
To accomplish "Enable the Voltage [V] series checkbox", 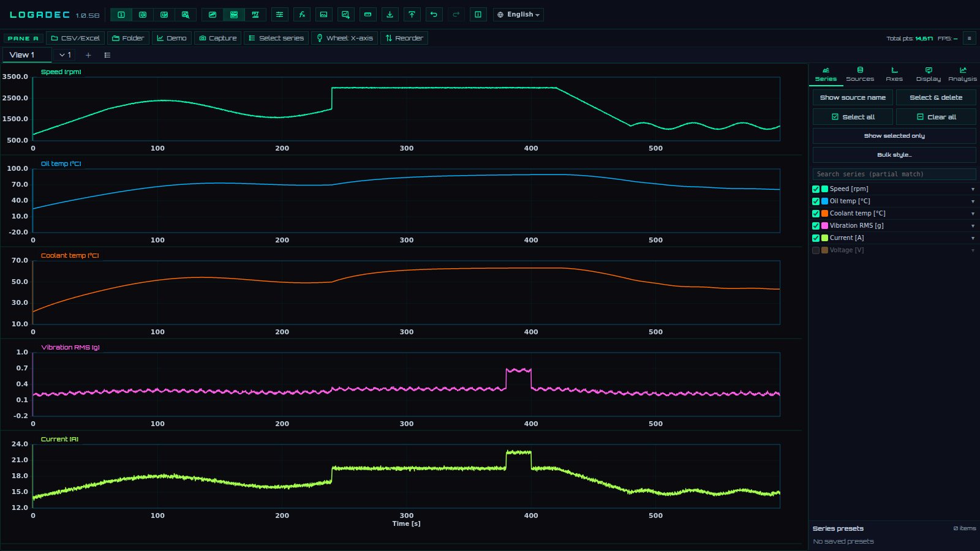I will 816,250.
